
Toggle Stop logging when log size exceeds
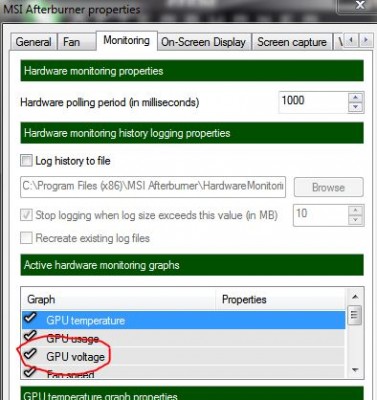[x=26, y=215]
